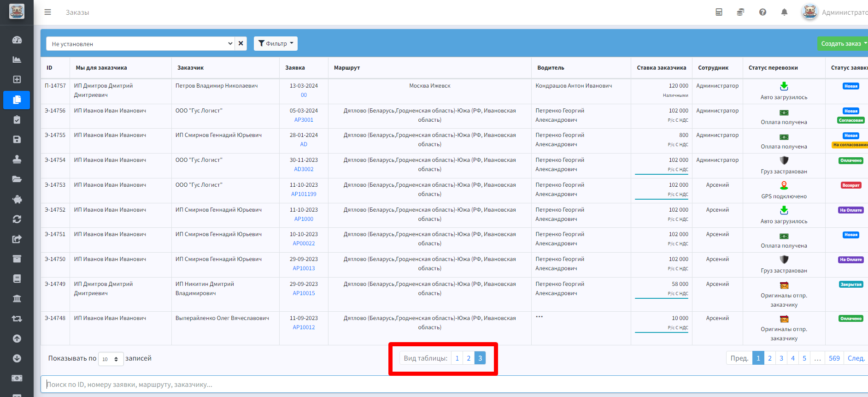Click the 'След.' pagination button
This screenshot has width=868, height=397.
856,358
